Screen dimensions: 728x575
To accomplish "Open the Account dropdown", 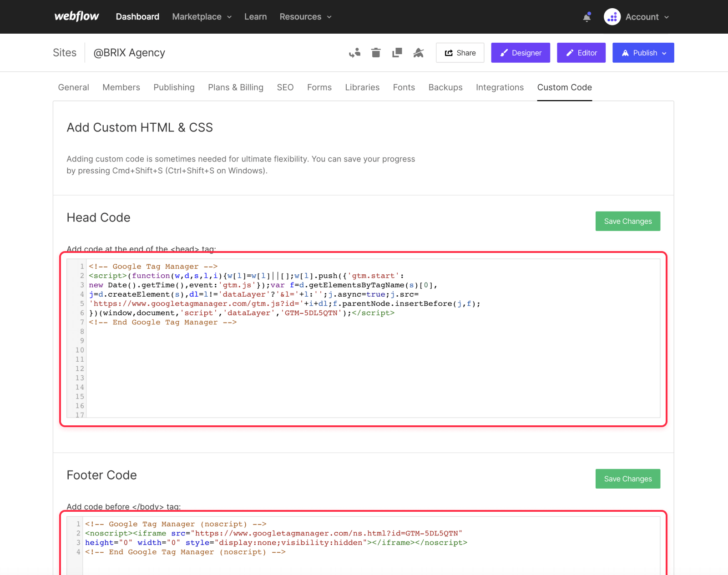I will point(647,17).
